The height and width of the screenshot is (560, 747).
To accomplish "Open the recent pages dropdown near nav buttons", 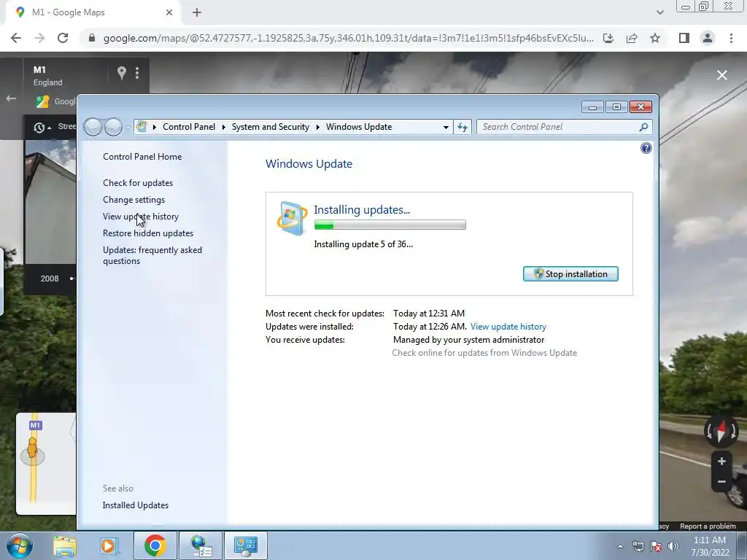I will 128,127.
